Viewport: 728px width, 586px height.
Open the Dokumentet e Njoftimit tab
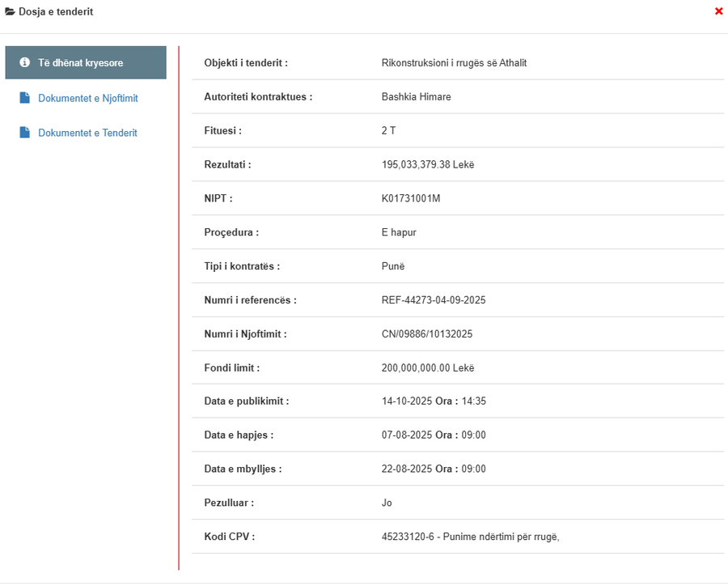[x=87, y=98]
